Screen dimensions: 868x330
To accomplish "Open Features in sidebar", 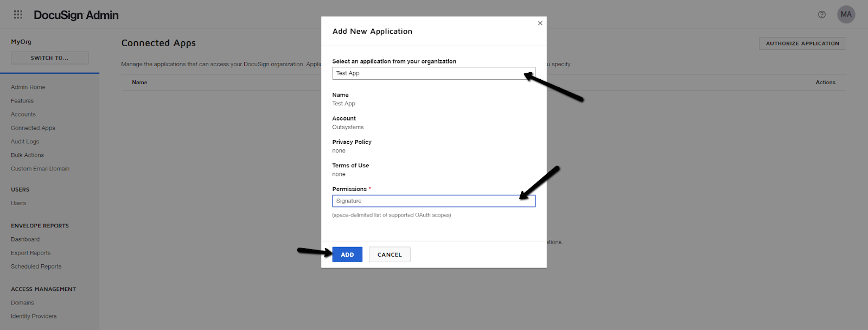I will coord(22,101).
